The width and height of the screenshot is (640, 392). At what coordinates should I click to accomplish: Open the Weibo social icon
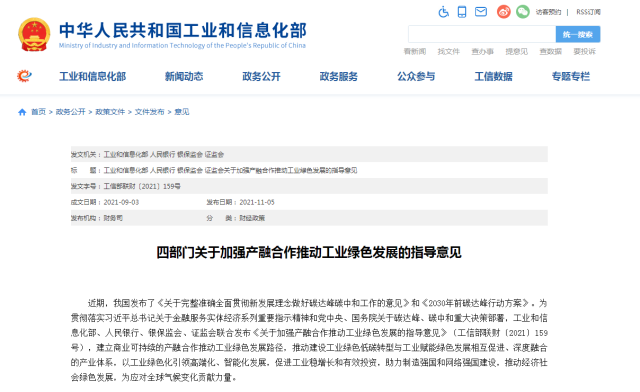coord(504,12)
